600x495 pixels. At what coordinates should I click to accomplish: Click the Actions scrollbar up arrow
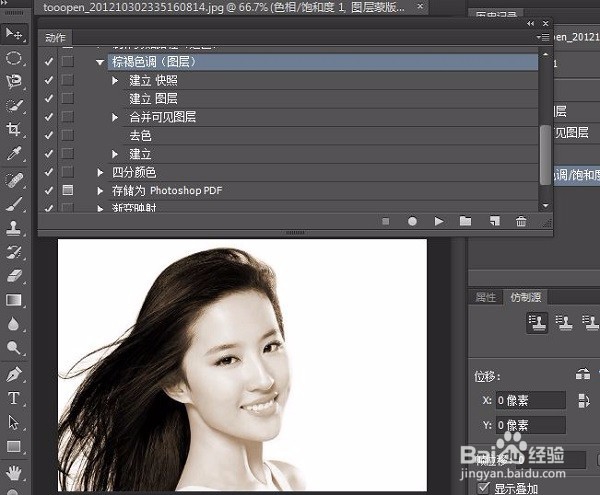[545, 54]
